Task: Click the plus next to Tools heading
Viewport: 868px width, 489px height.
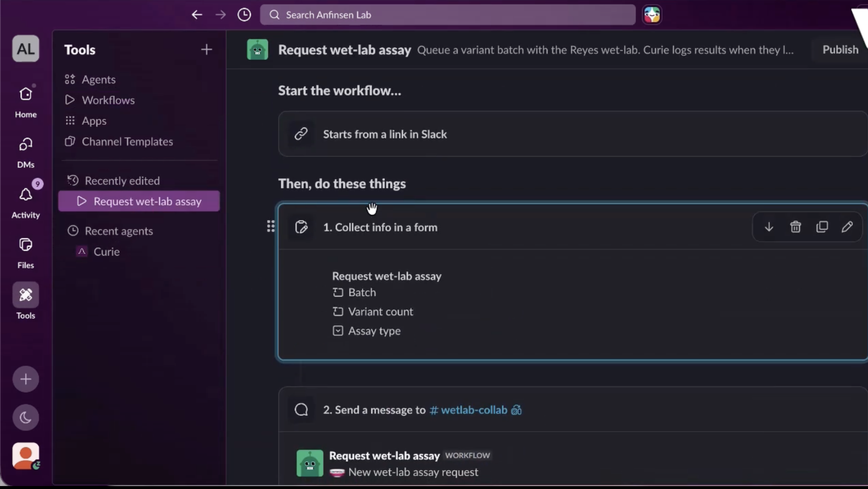Action: coord(206,49)
